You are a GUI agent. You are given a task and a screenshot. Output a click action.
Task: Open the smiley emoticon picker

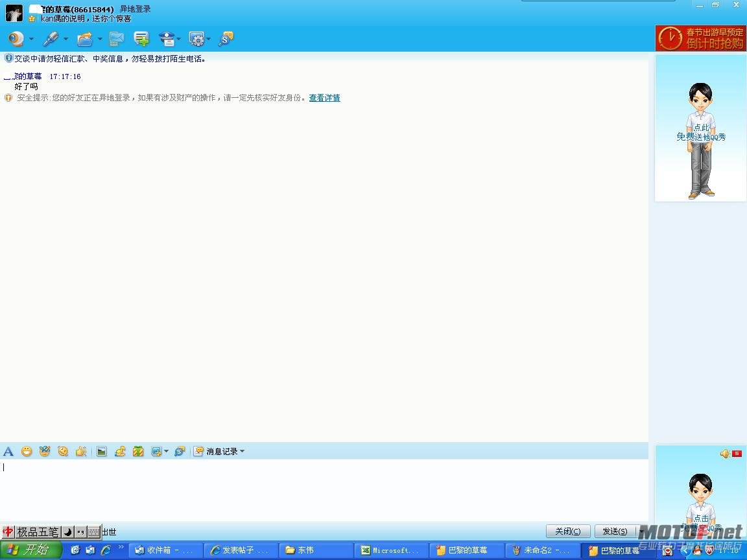pos(27,451)
